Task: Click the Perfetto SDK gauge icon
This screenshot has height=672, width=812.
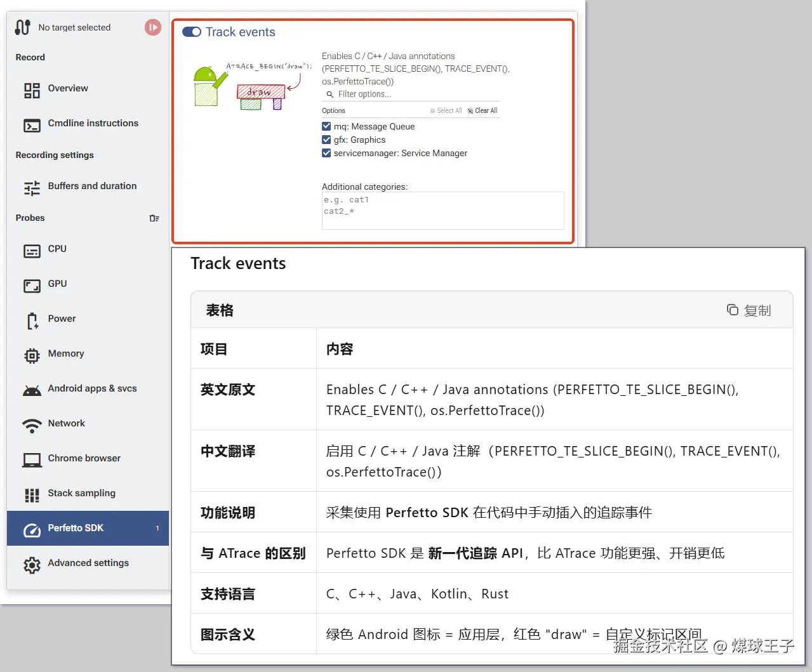Action: (x=32, y=530)
